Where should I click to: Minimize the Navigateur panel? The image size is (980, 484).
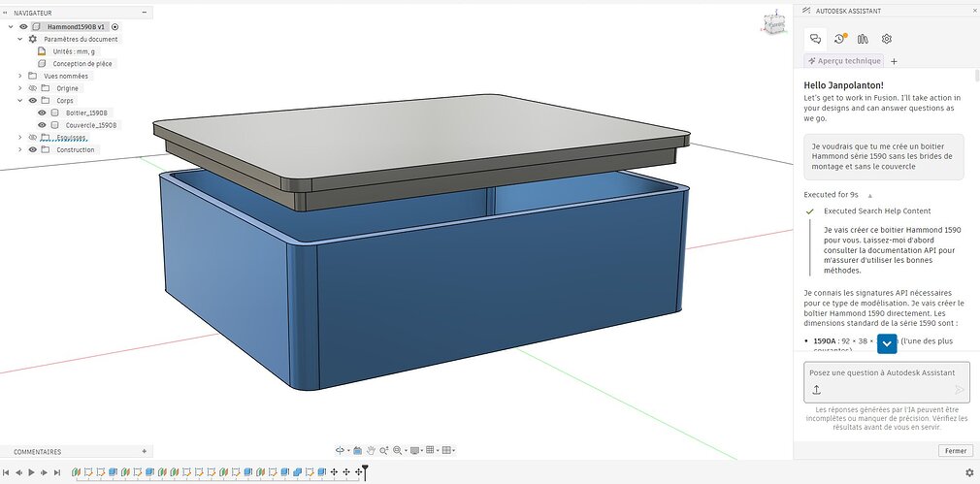pos(145,13)
